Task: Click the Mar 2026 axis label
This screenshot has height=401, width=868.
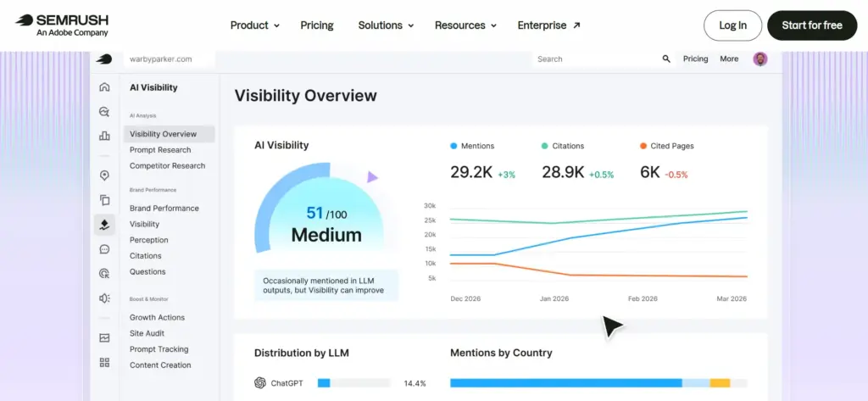Action: click(732, 298)
